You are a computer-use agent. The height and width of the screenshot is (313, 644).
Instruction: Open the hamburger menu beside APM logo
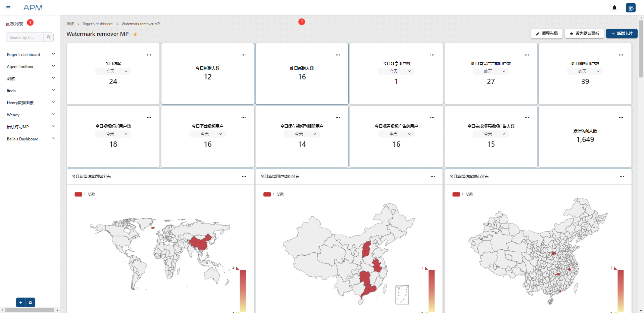8,8
